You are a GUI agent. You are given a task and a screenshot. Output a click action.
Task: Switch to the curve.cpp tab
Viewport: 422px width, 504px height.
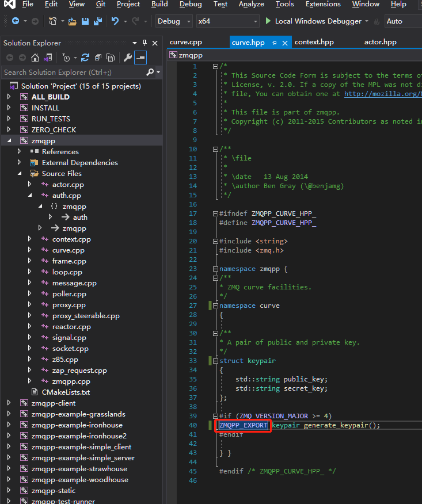[x=186, y=42]
